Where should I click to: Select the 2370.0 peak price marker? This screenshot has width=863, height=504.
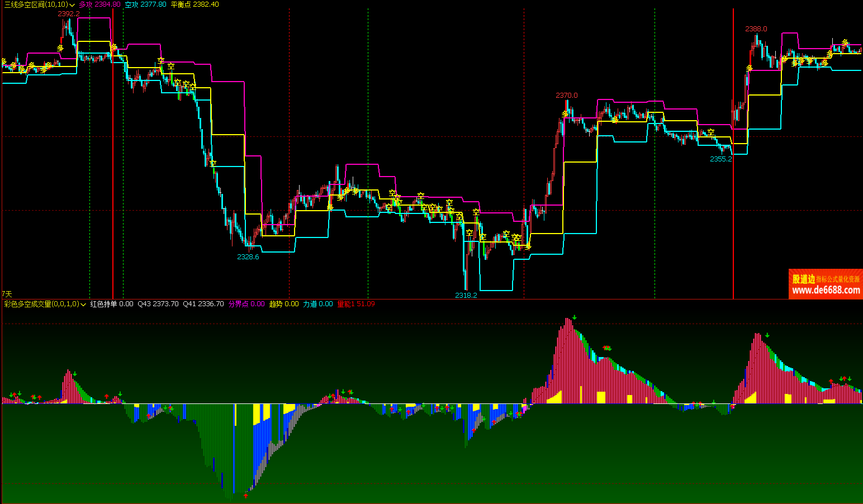coord(567,96)
